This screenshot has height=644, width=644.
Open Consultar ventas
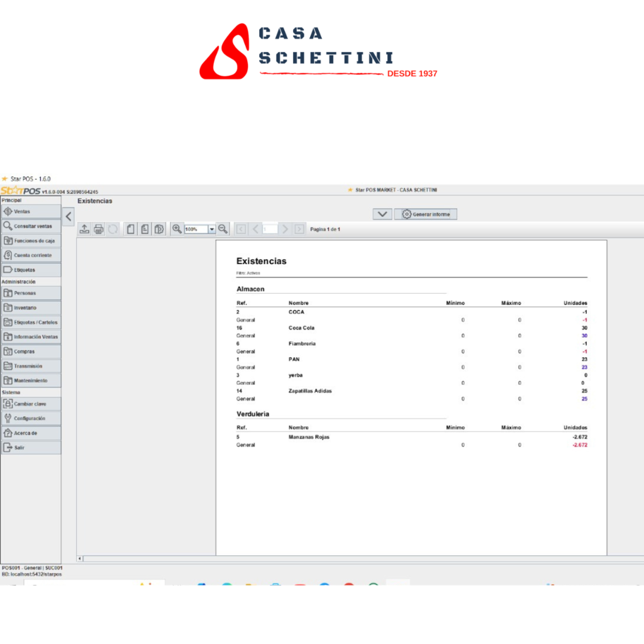31,226
